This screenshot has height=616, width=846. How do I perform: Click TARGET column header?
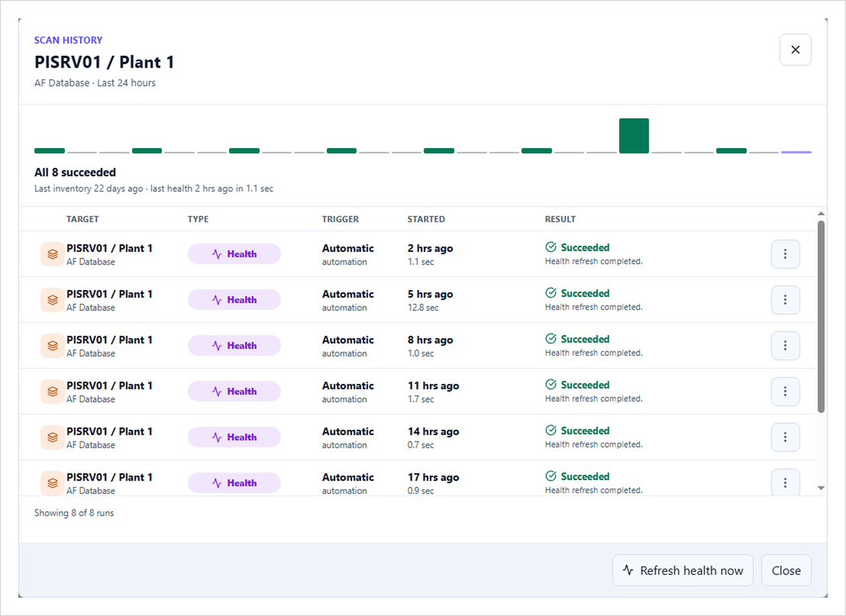coord(82,219)
